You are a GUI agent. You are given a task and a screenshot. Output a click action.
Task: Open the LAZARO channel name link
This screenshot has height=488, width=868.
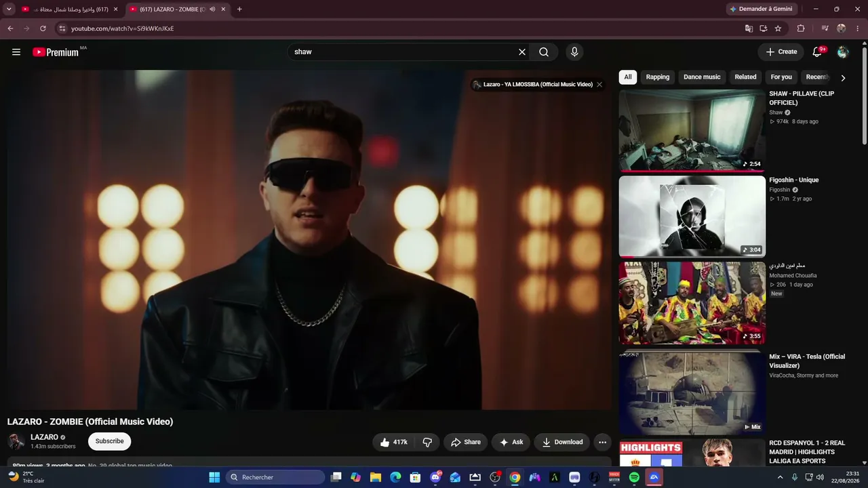point(44,437)
